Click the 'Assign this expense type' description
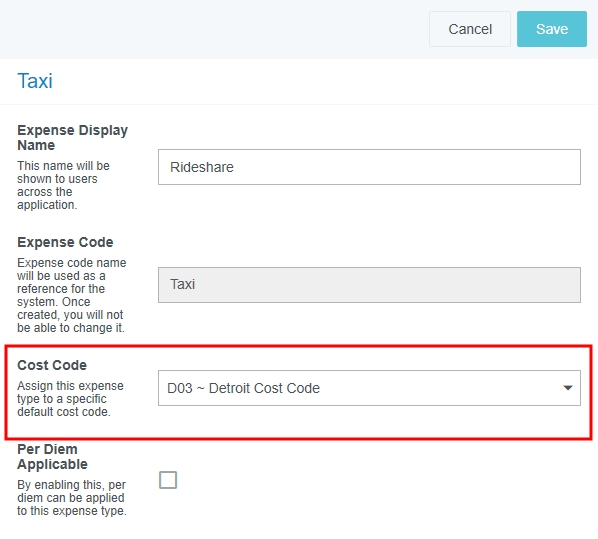 (70, 399)
